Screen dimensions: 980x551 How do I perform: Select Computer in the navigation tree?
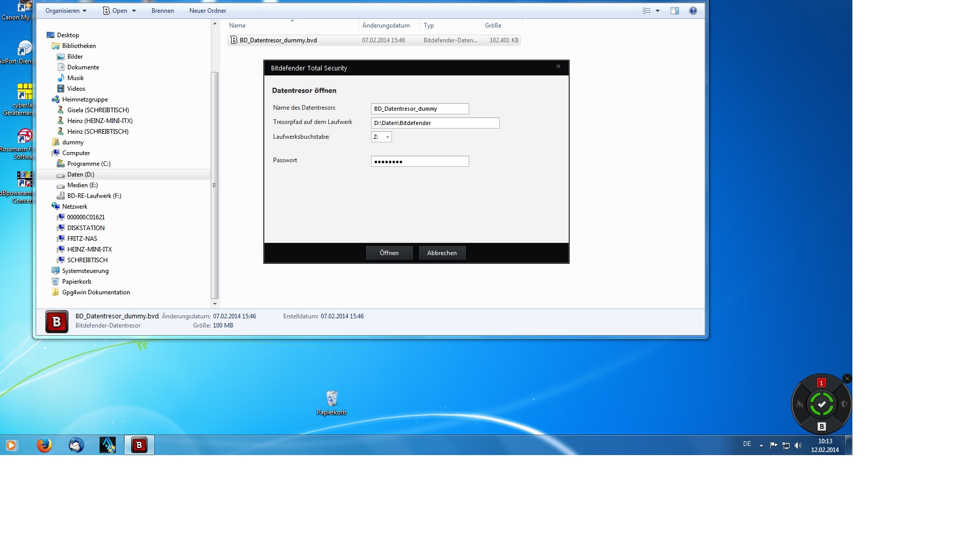[76, 153]
